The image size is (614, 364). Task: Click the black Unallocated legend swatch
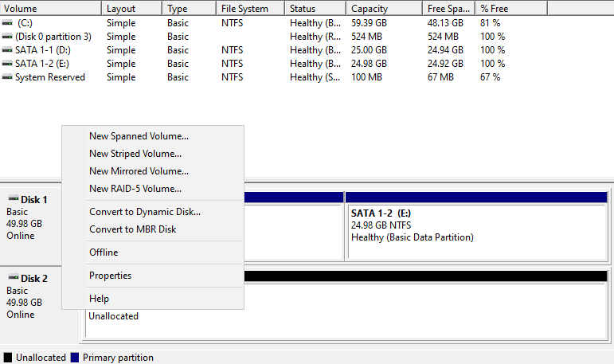click(7, 358)
